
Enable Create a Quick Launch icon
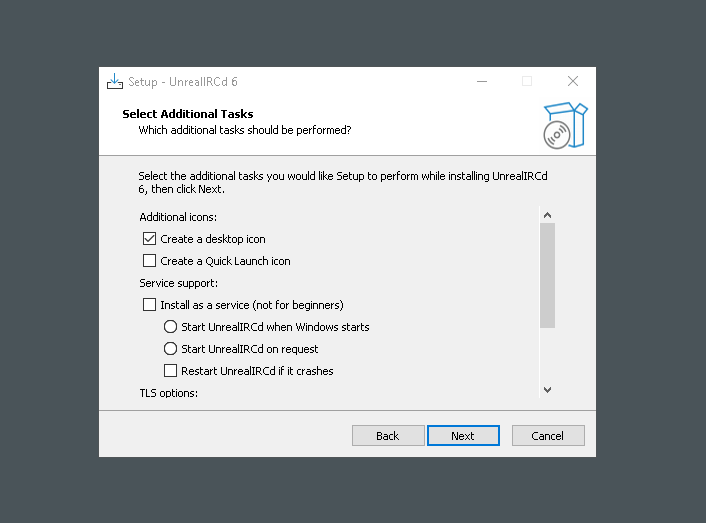click(150, 261)
